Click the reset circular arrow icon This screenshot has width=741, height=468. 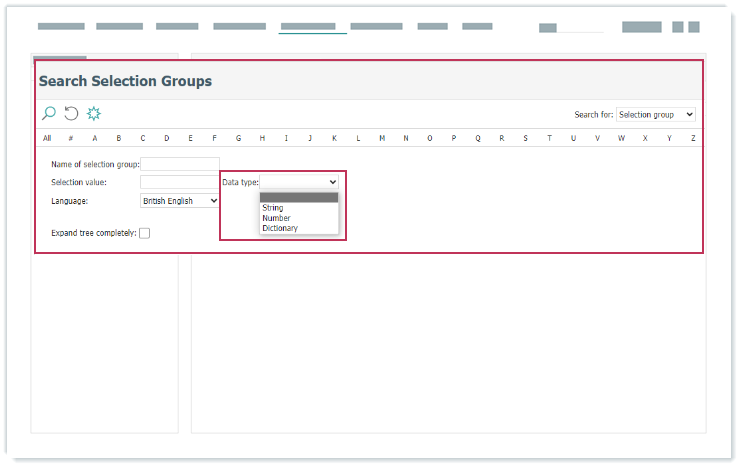71,114
